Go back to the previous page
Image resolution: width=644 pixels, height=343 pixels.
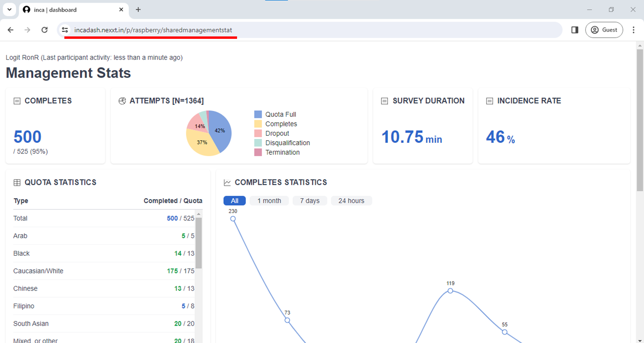click(11, 30)
